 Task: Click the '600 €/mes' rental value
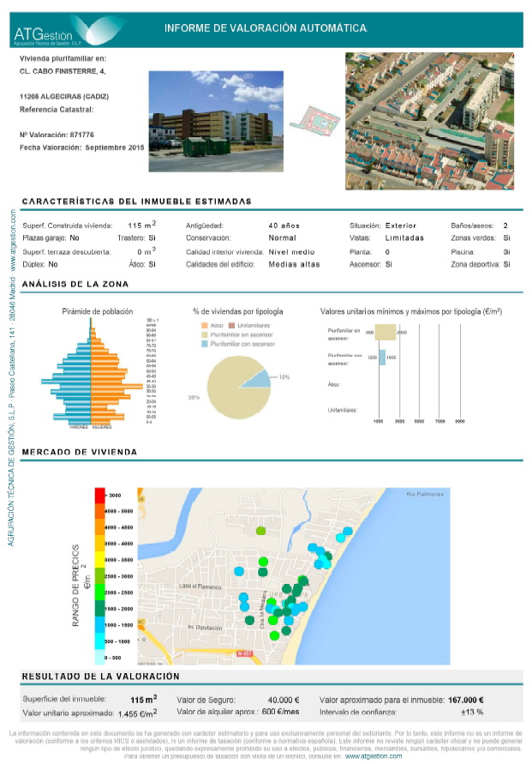(280, 712)
